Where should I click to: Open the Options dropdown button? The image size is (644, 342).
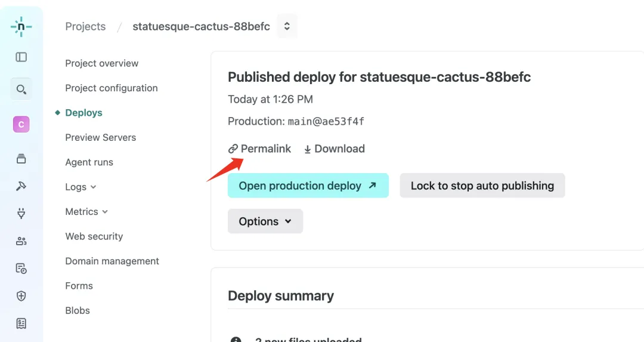[265, 221]
